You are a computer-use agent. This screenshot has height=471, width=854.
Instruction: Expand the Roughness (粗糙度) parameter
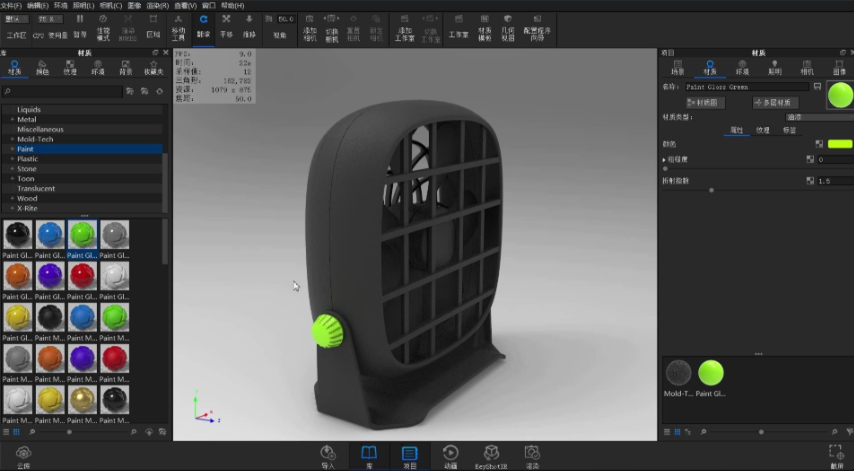pyautogui.click(x=664, y=160)
